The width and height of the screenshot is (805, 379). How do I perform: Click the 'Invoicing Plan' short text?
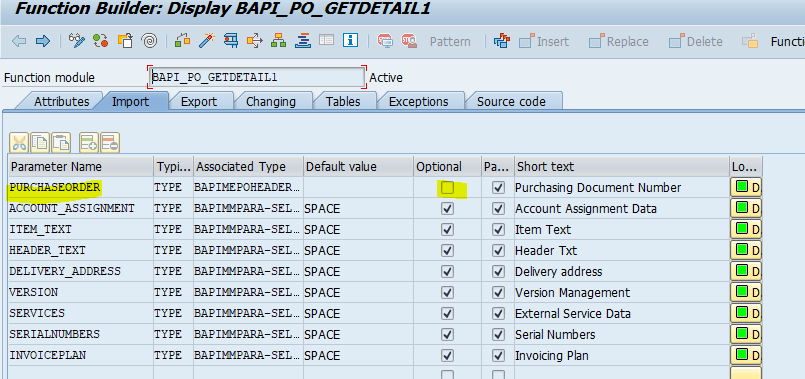click(x=552, y=356)
